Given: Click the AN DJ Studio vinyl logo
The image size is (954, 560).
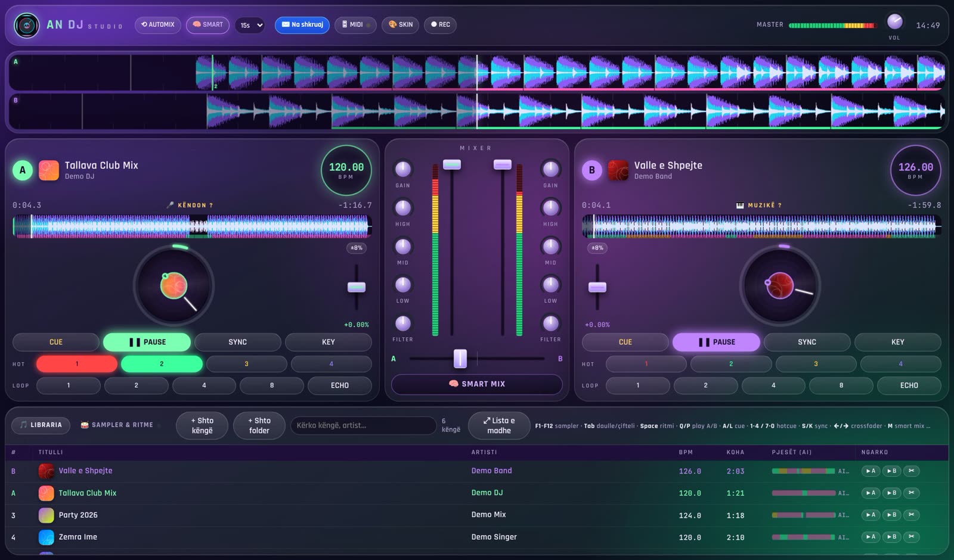Looking at the screenshot, I should coord(26,25).
